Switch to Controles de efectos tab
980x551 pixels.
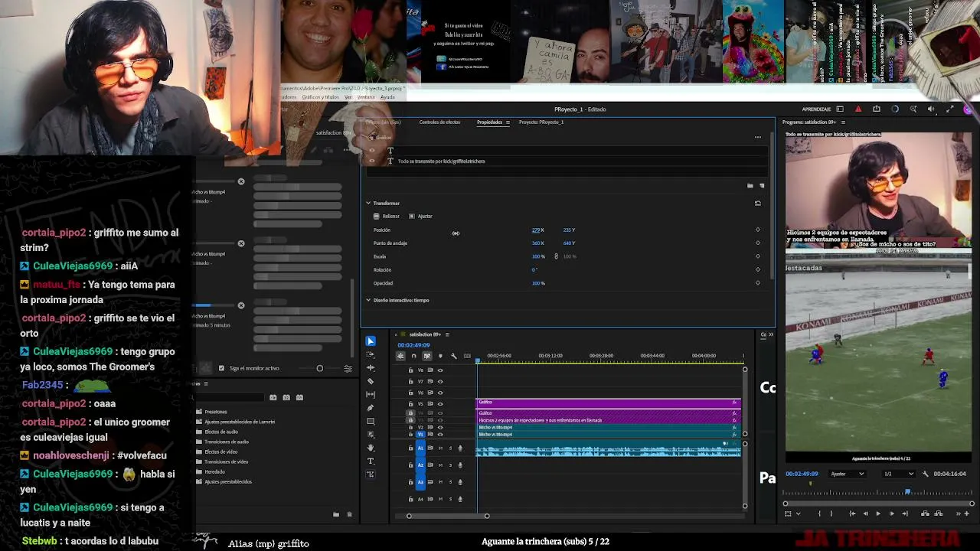coord(439,122)
